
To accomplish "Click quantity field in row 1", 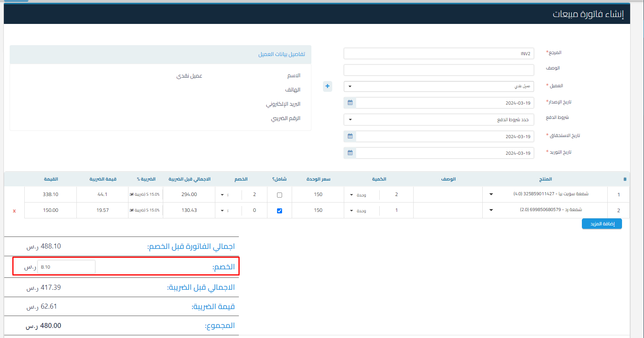I will pos(396,194).
